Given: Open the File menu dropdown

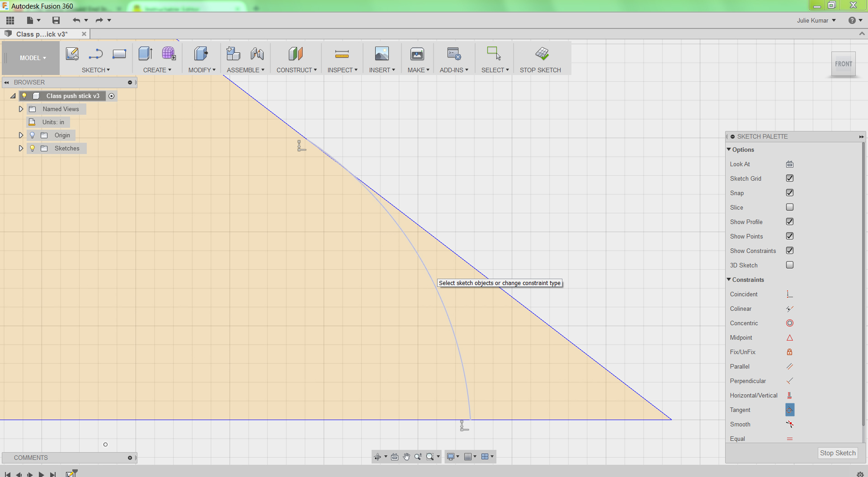Looking at the screenshot, I should (33, 20).
